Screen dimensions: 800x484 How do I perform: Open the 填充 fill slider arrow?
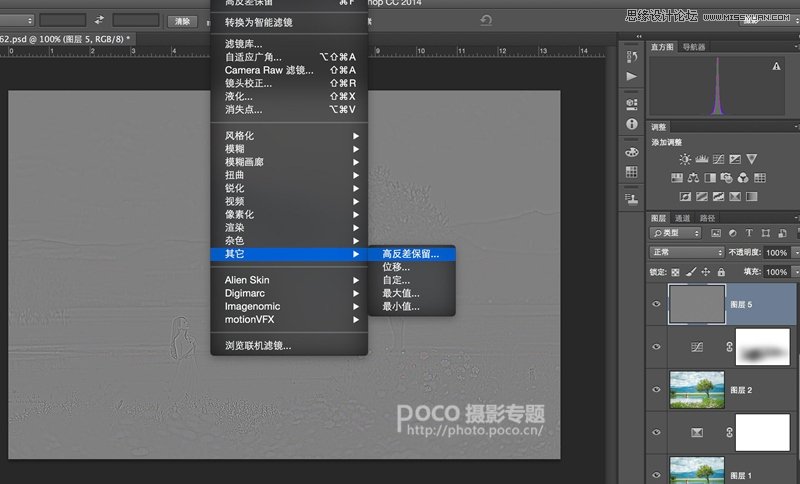pos(795,272)
